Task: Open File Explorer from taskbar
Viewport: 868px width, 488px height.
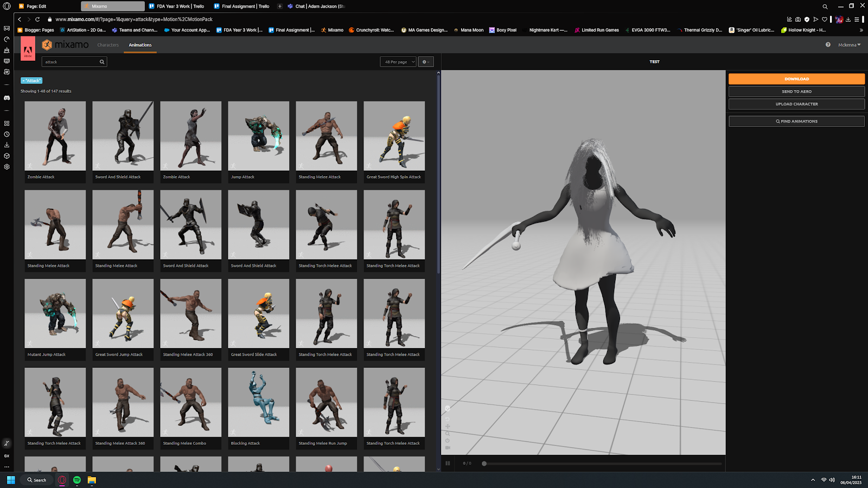Action: pyautogui.click(x=92, y=480)
